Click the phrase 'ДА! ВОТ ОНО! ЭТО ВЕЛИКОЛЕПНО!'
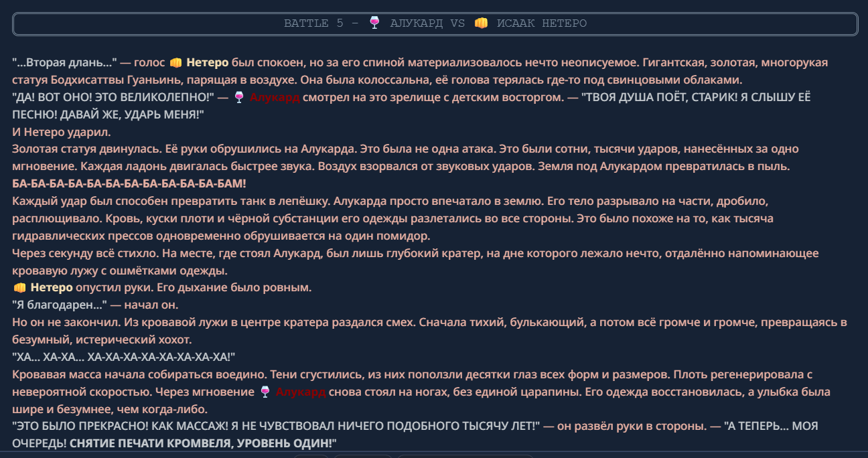Screen dimensions: 868x458 click(113, 98)
